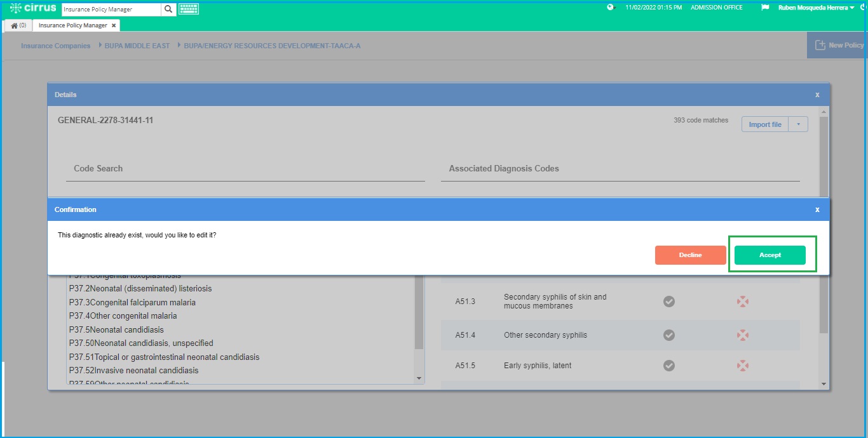
Task: Click the search magnifier icon in header
Action: tap(168, 9)
